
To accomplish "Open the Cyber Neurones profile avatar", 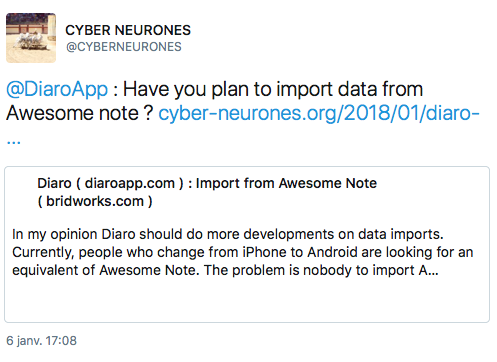I will pyautogui.click(x=31, y=38).
